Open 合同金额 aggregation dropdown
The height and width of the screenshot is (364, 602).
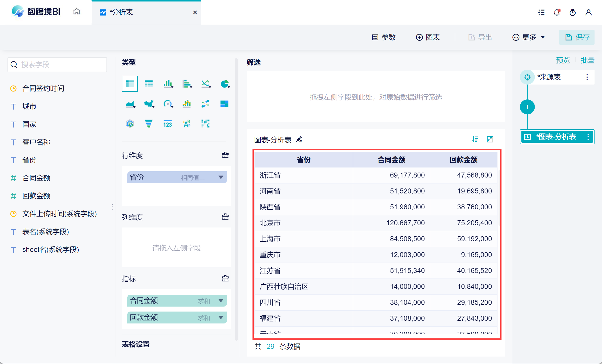[x=221, y=301]
